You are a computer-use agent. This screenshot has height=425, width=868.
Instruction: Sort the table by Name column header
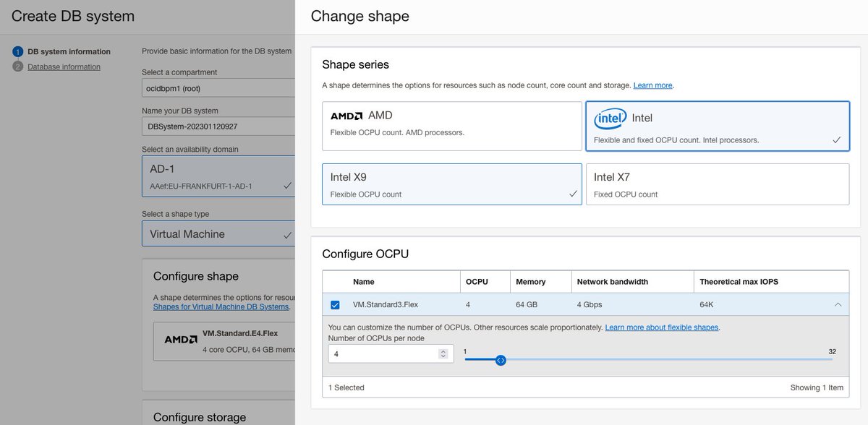click(364, 282)
